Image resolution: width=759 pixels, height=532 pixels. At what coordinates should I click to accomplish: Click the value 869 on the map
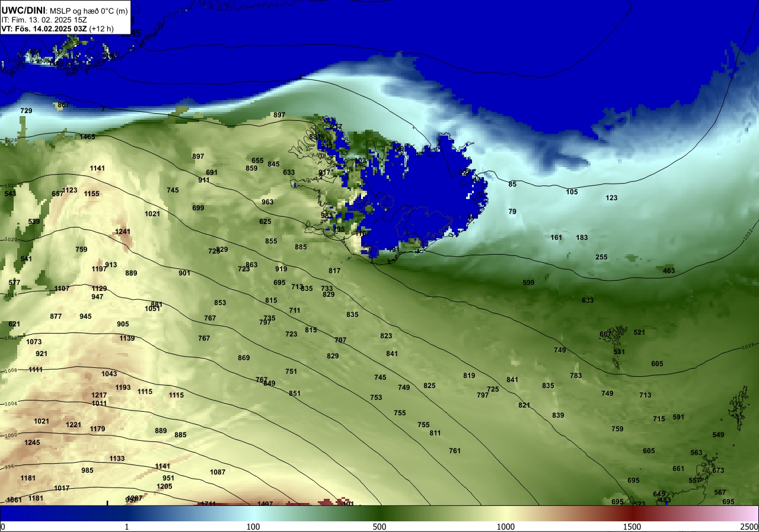point(244,358)
